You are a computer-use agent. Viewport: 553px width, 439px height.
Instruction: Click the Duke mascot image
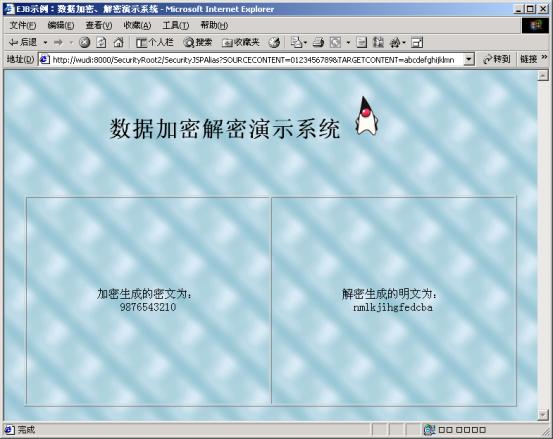click(x=367, y=115)
